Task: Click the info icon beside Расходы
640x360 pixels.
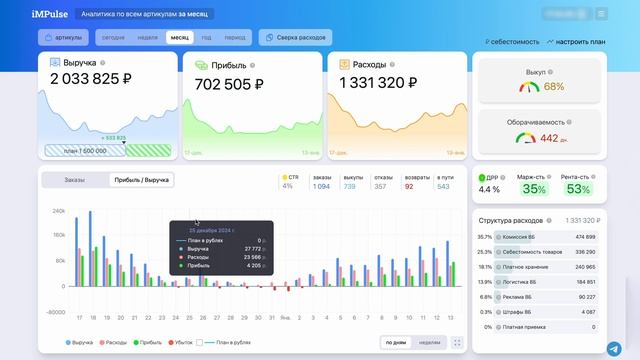Action: (x=392, y=64)
